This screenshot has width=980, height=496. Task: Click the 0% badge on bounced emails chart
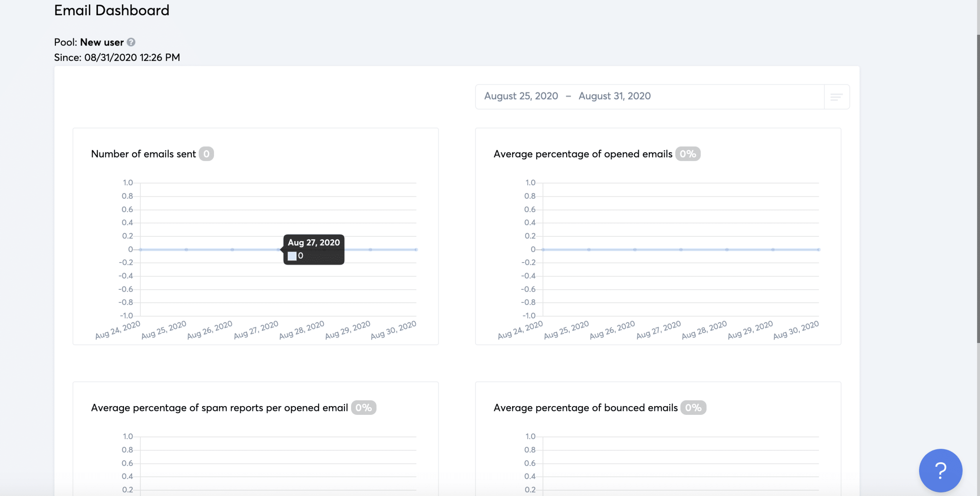pyautogui.click(x=693, y=408)
